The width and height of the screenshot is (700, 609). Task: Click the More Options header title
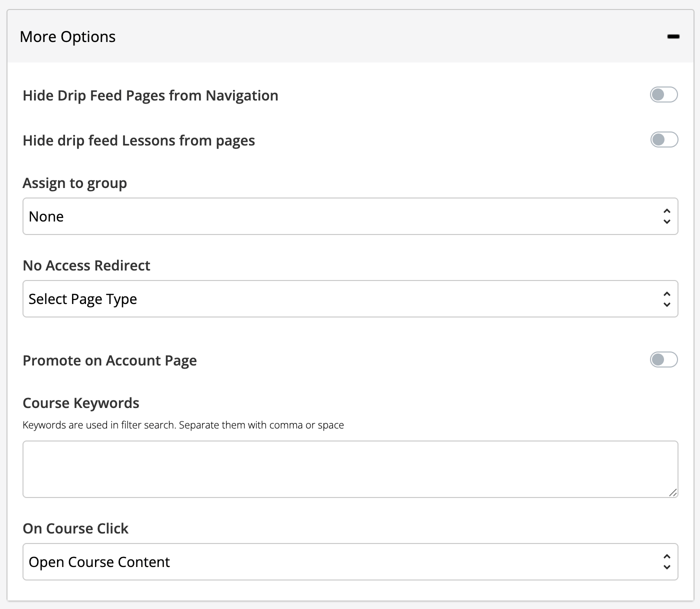[67, 36]
